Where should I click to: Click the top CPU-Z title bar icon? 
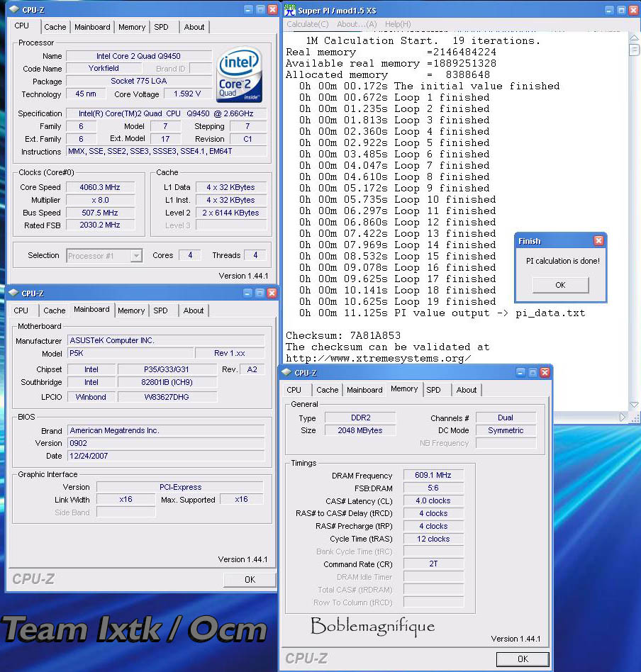pos(13,9)
